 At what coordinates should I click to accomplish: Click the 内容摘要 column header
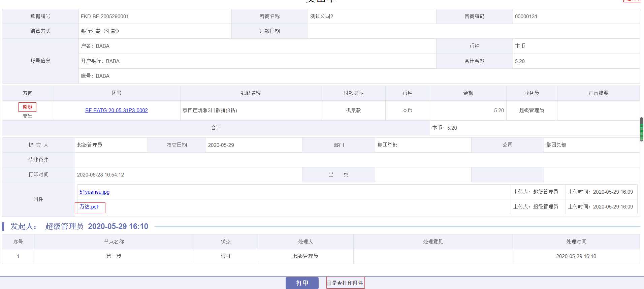coord(599,93)
